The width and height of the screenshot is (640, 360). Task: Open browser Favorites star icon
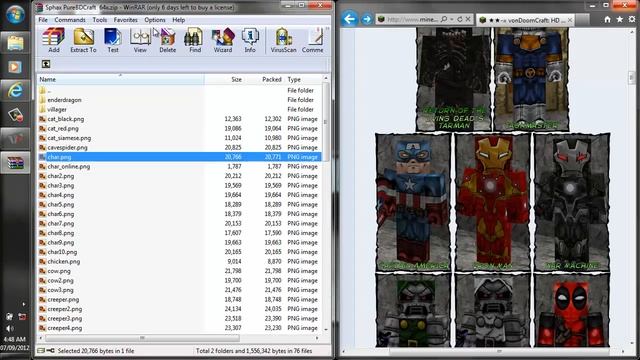(x=620, y=19)
